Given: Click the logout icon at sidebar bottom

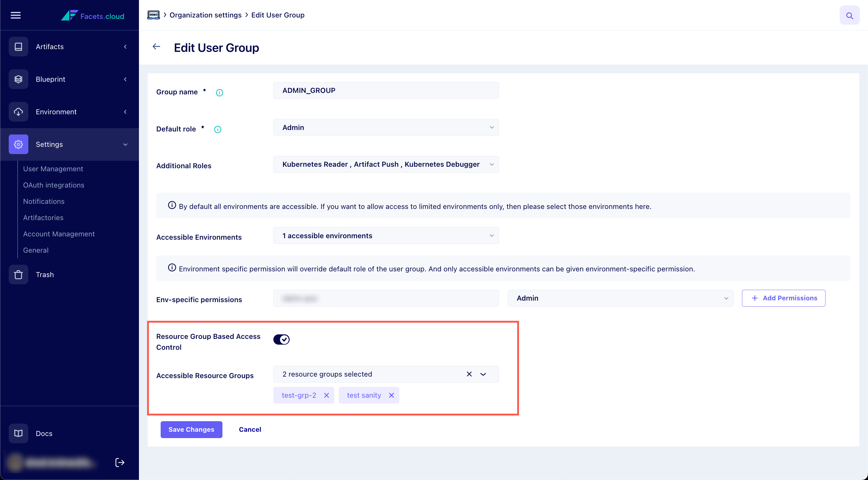Looking at the screenshot, I should pyautogui.click(x=120, y=462).
